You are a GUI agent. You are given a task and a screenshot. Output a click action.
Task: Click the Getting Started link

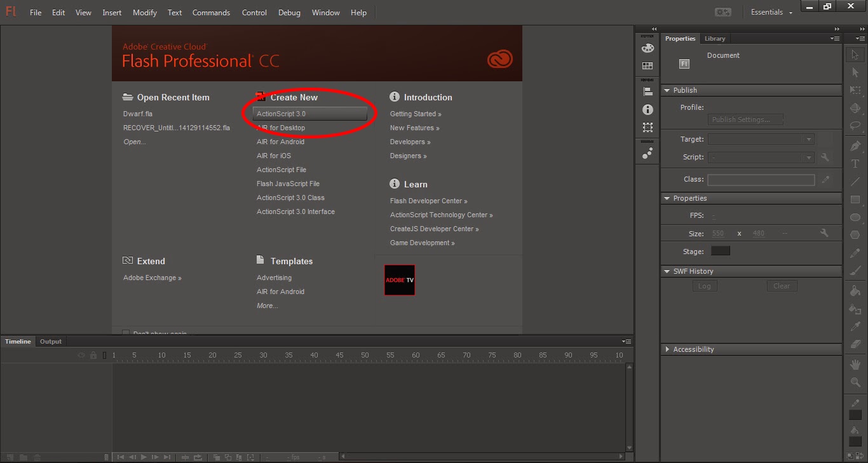click(x=416, y=114)
